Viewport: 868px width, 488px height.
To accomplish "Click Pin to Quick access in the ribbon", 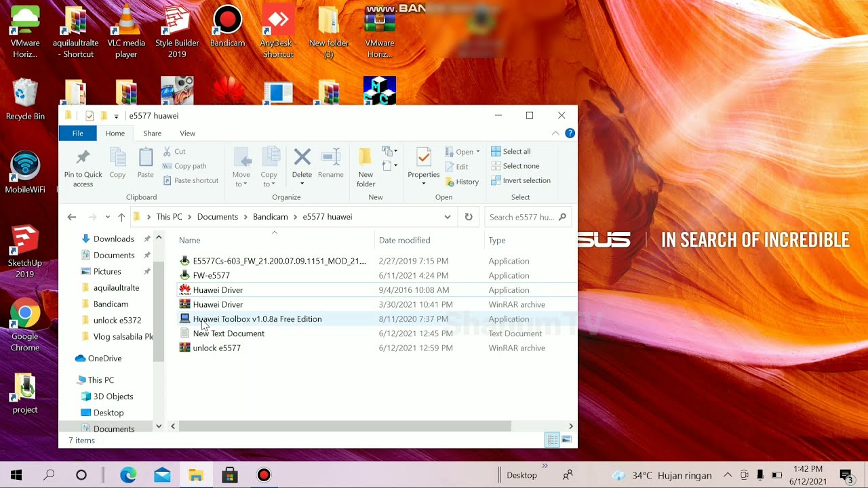I will click(x=83, y=167).
